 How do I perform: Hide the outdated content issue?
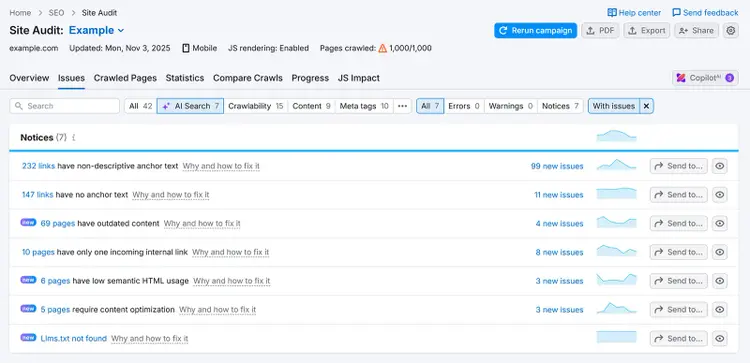pyautogui.click(x=720, y=223)
